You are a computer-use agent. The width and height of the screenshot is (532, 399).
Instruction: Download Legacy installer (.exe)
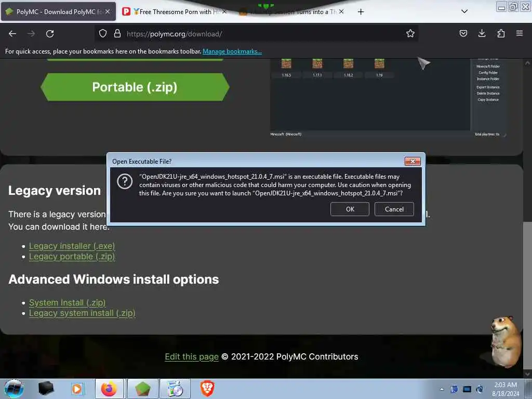coord(72,246)
